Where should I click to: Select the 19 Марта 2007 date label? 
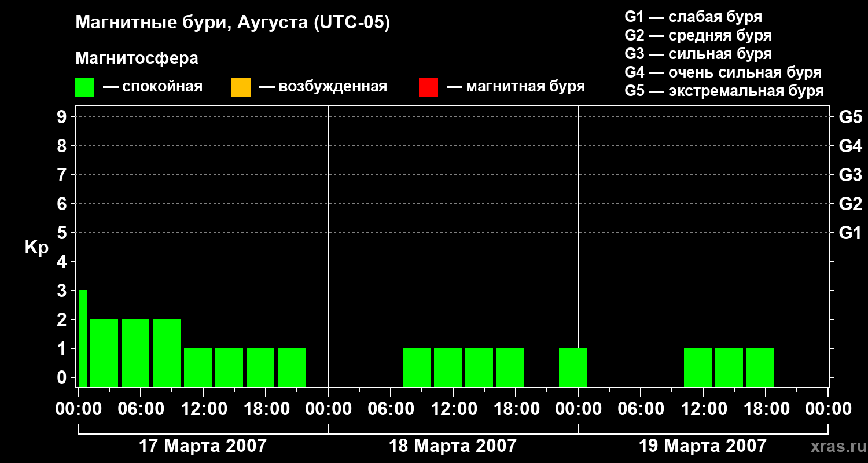pos(703,446)
